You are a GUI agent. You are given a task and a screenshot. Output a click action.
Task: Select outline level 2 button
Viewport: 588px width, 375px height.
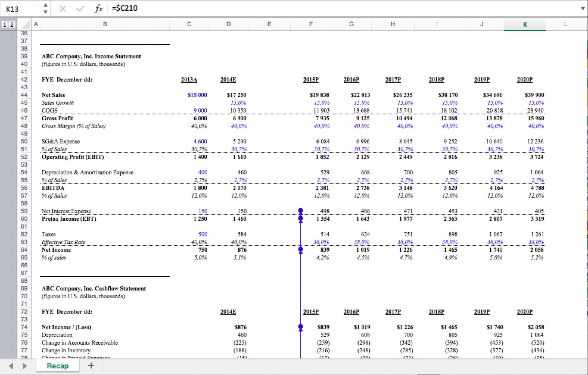[x=12, y=24]
